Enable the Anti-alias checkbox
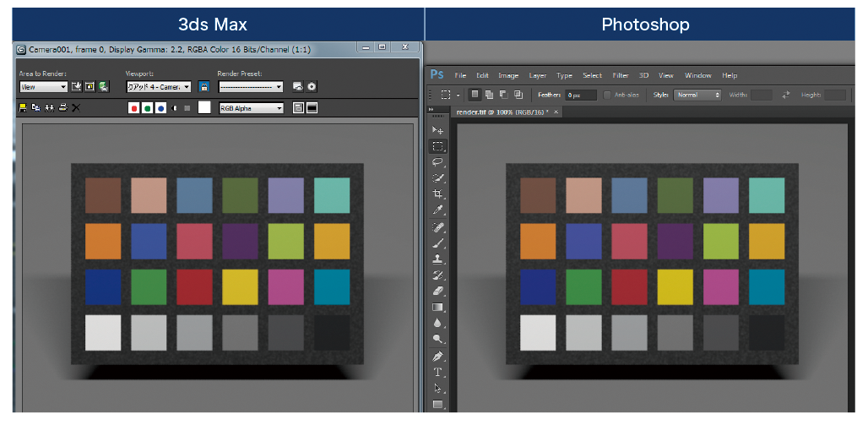Image resolution: width=868 pixels, height=425 pixels. point(607,95)
